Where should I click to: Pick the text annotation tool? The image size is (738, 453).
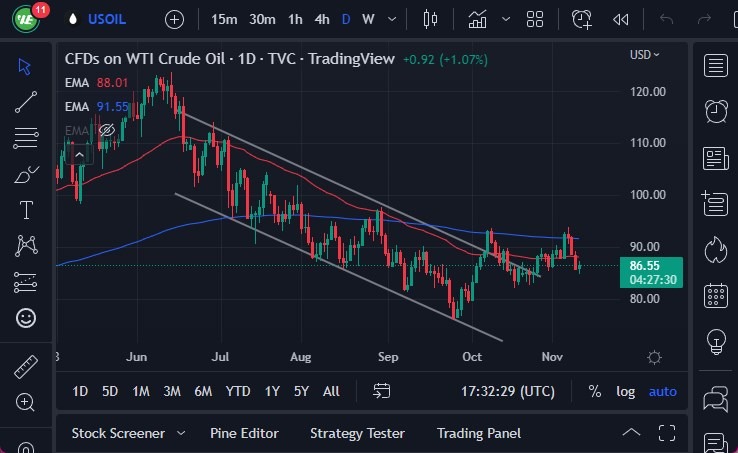tap(26, 210)
